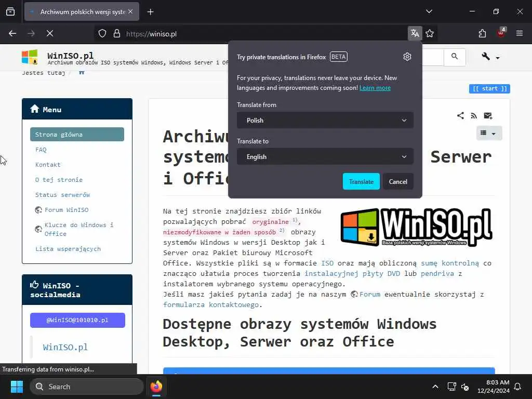Screen dimensions: 532x399
Task: Click the @WinISO@101010.pl button
Action: pyautogui.click(x=77, y=320)
